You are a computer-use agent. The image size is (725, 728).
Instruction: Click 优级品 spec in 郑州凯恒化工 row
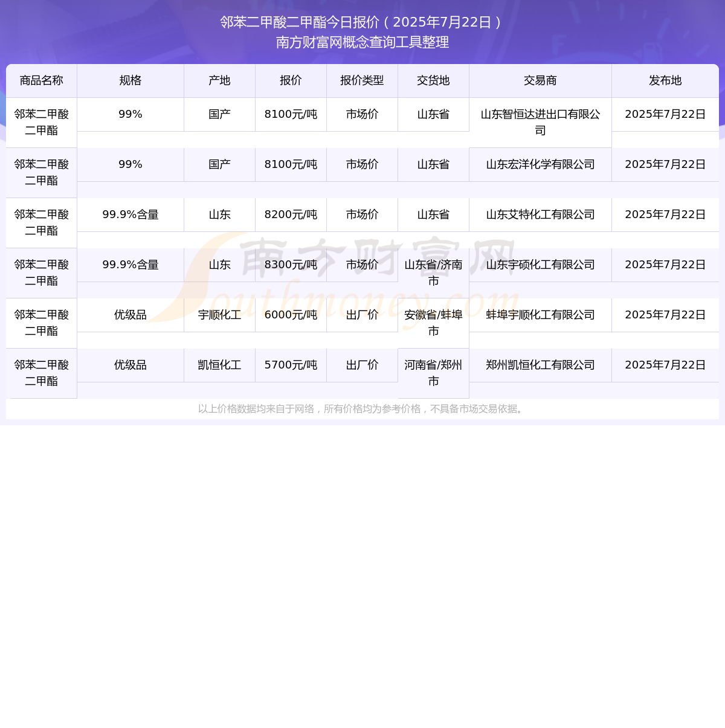pyautogui.click(x=130, y=366)
